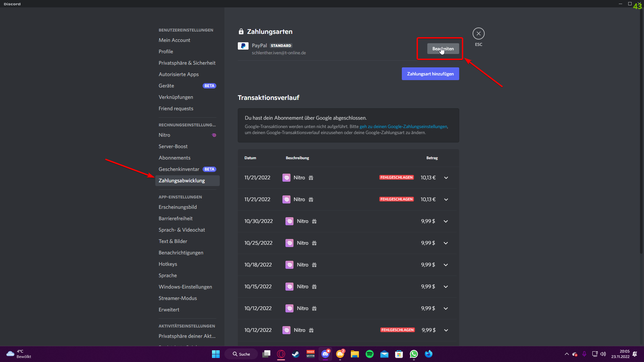Screen dimensions: 644x362
Task: Click the Nitro sidebar badge icon
Action: click(x=214, y=135)
